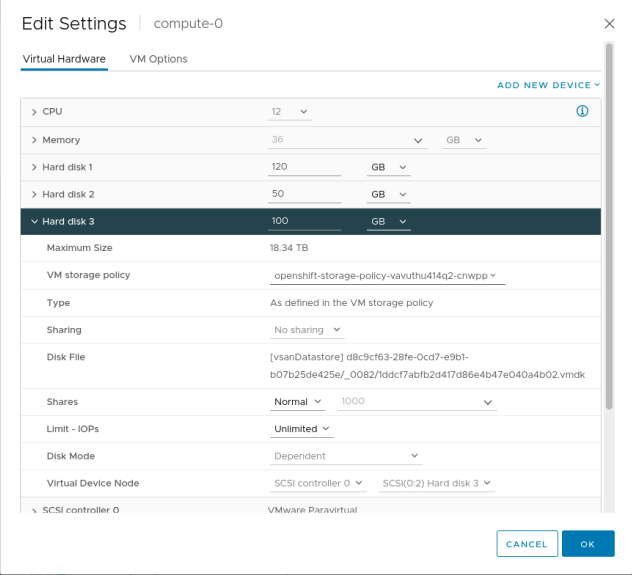The height and width of the screenshot is (575, 632).
Task: Confirm changes with OK button
Action: coord(587,544)
